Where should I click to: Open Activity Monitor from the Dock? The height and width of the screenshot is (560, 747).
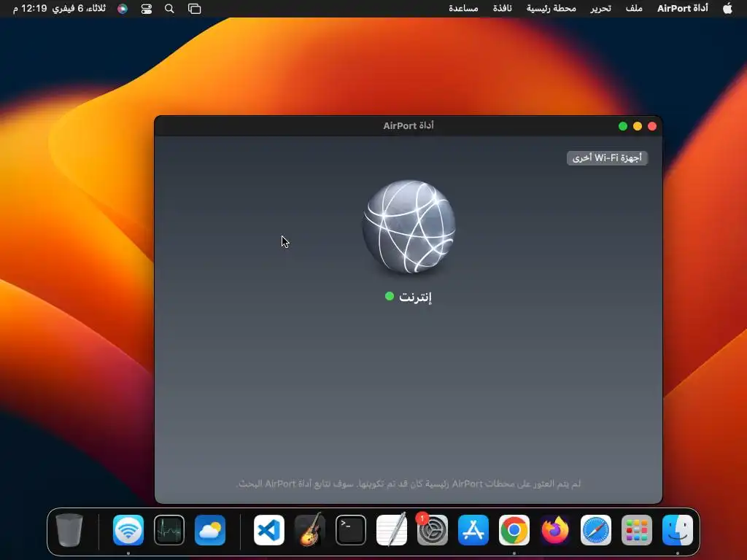pos(169,530)
